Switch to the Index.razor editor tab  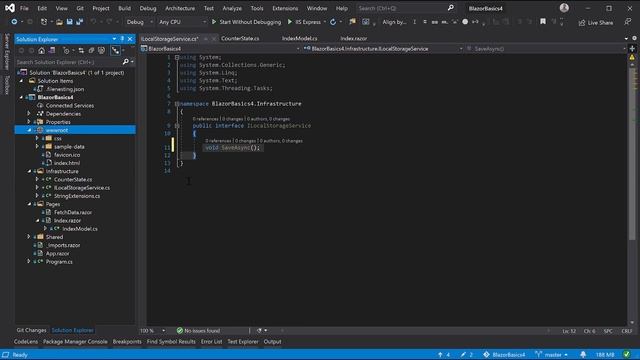tap(353, 38)
